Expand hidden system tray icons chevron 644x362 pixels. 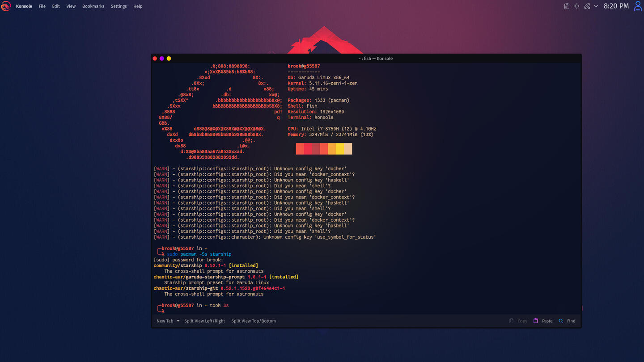(596, 6)
